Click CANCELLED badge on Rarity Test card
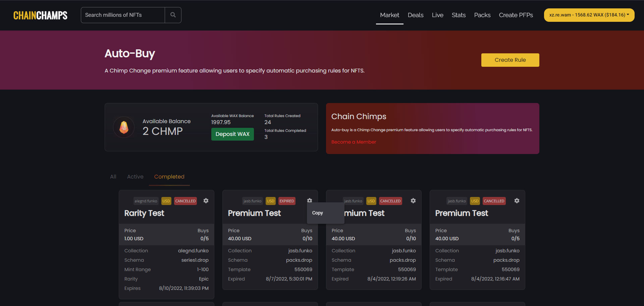The image size is (644, 306). [185, 201]
